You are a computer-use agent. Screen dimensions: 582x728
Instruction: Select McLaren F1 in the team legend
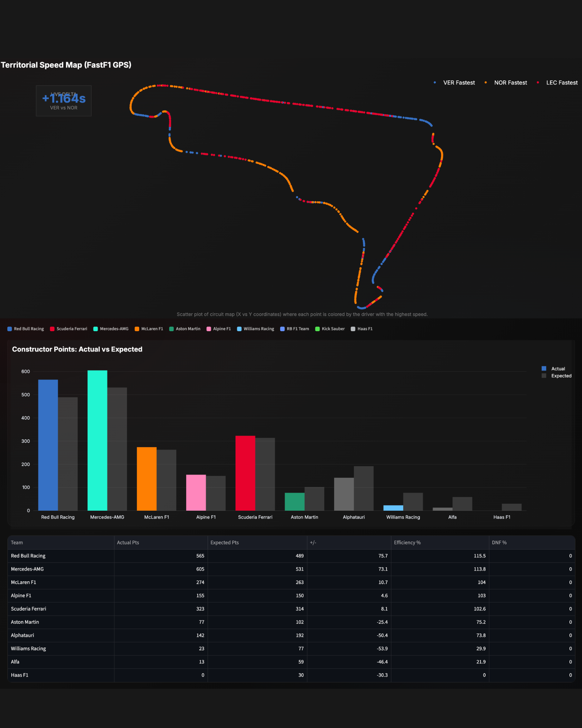coord(149,329)
